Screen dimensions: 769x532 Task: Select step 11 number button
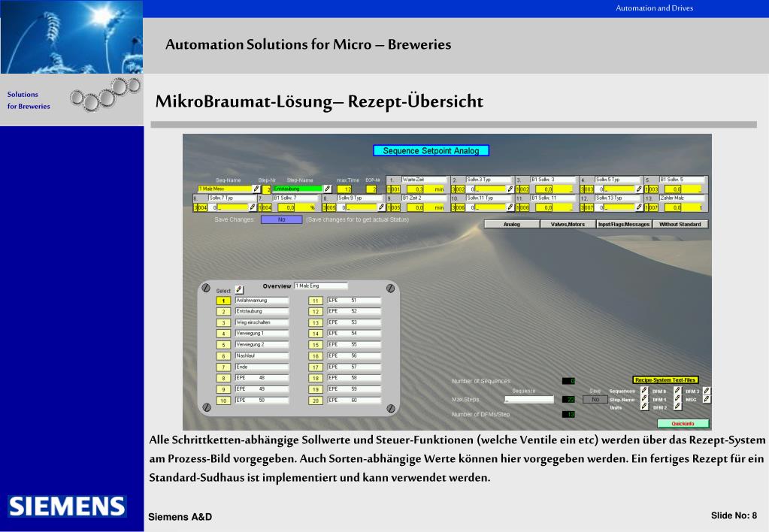click(316, 301)
